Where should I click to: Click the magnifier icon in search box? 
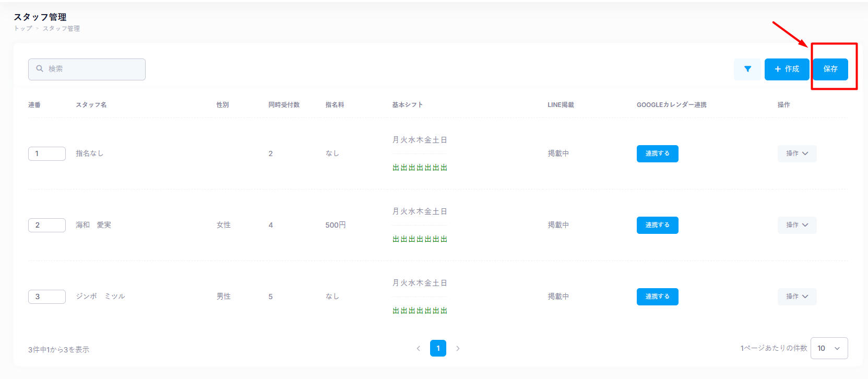[40, 69]
